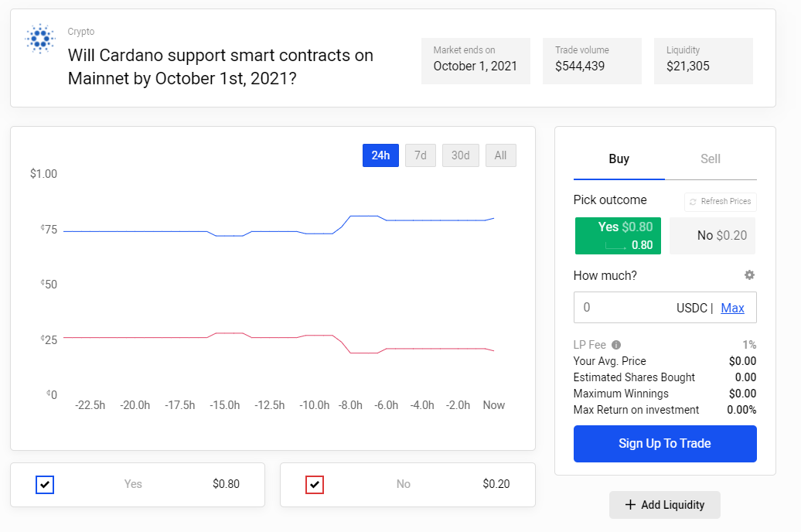Image resolution: width=801 pixels, height=532 pixels.
Task: Click the Market ends on October 1, 2021 box
Action: pyautogui.click(x=475, y=61)
